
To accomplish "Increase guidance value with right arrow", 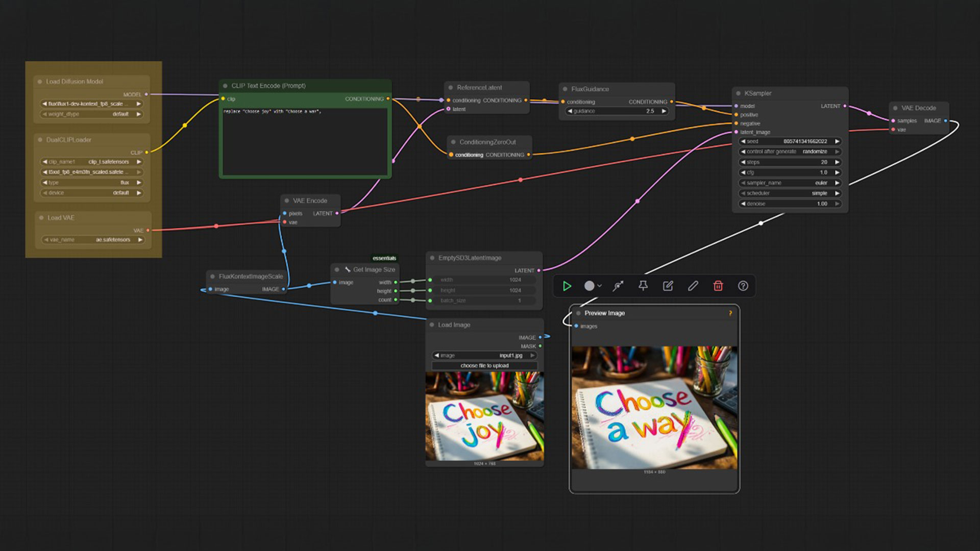I will [x=664, y=111].
